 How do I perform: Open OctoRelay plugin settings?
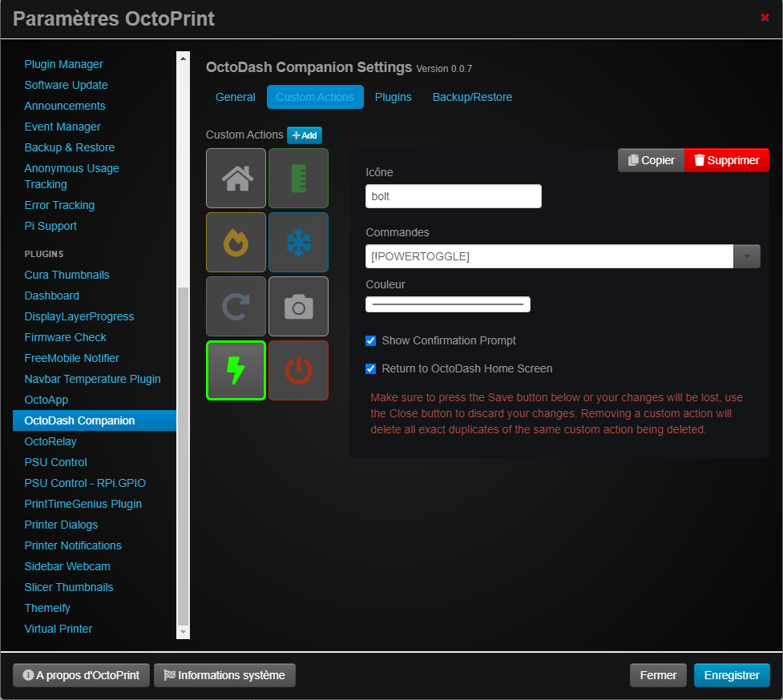tap(50, 441)
